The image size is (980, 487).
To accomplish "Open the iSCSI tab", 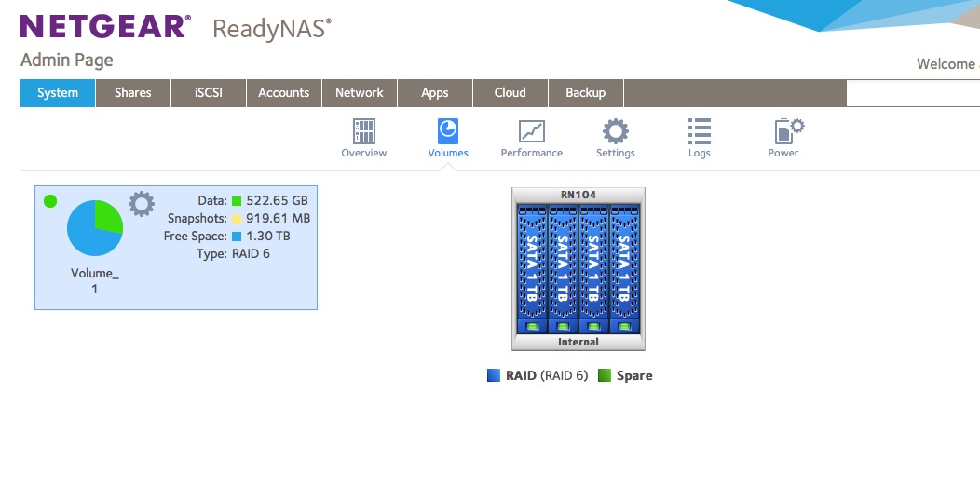I will tap(209, 93).
